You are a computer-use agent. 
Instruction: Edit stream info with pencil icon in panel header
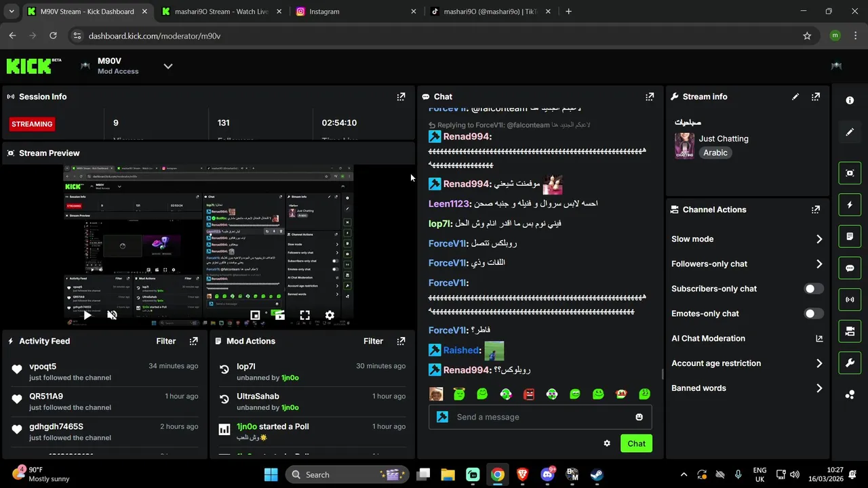[x=795, y=97]
